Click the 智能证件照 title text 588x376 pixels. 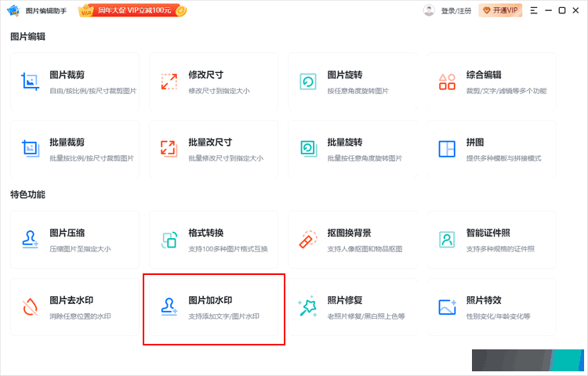488,233
